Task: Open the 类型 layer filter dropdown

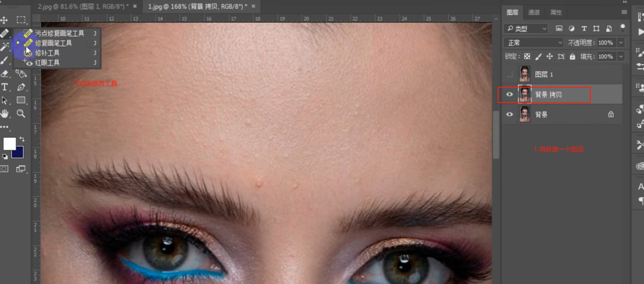Action: pos(526,29)
